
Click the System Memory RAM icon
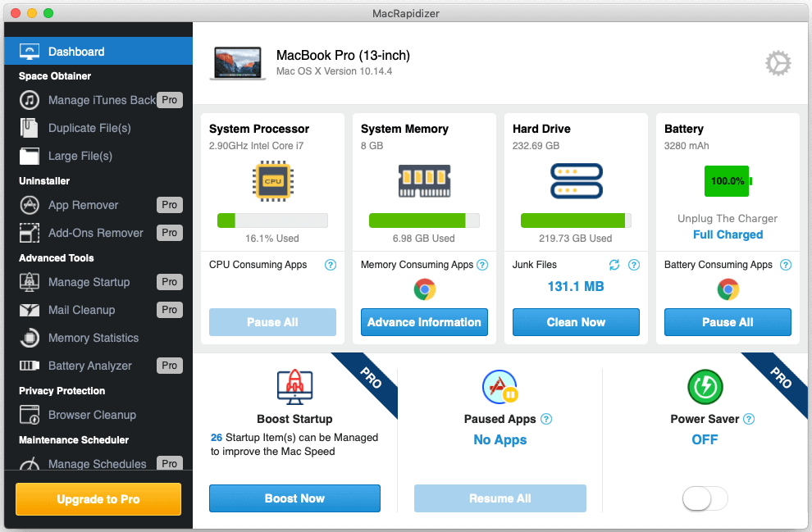click(424, 181)
